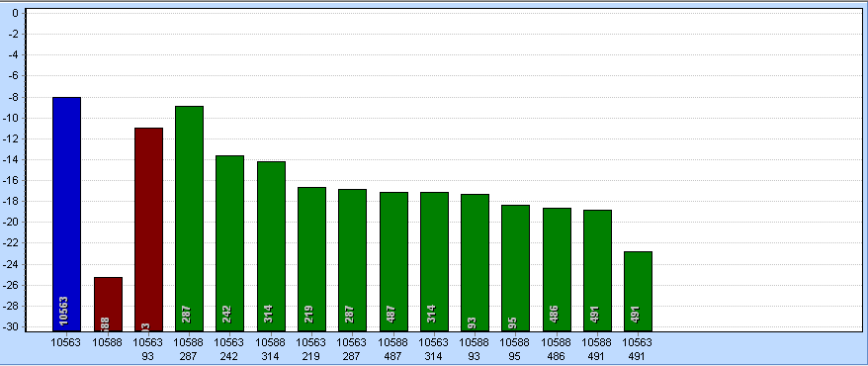This screenshot has height=366, width=868.
Task: Select the green bar labeled 10588 93
Action: (475, 262)
